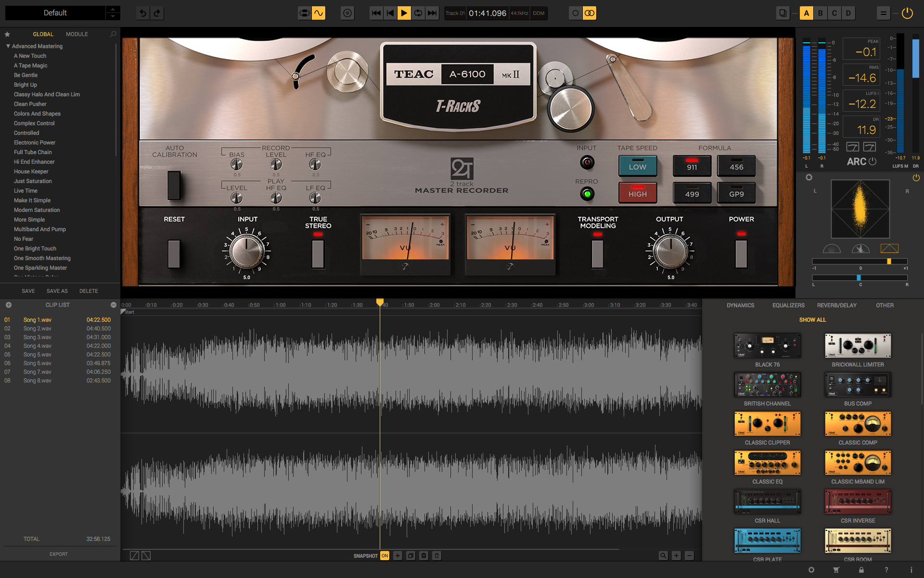This screenshot has height=578, width=924.
Task: Click the undo arrow icon
Action: click(143, 13)
